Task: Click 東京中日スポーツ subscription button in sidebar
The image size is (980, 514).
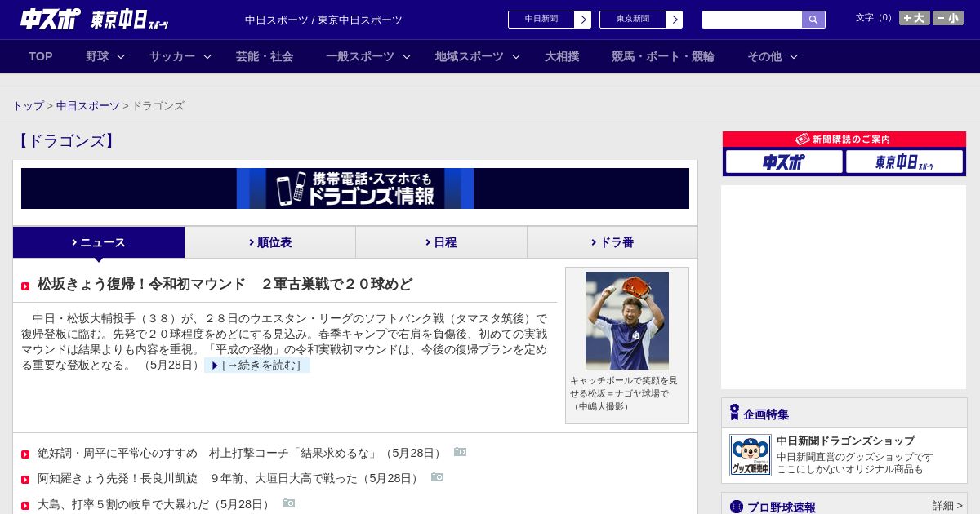Action: tap(904, 162)
